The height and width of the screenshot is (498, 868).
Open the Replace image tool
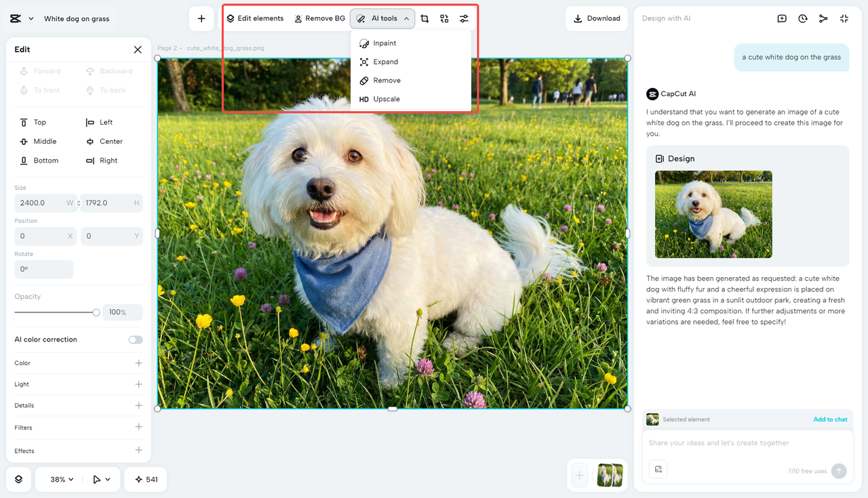coord(444,18)
